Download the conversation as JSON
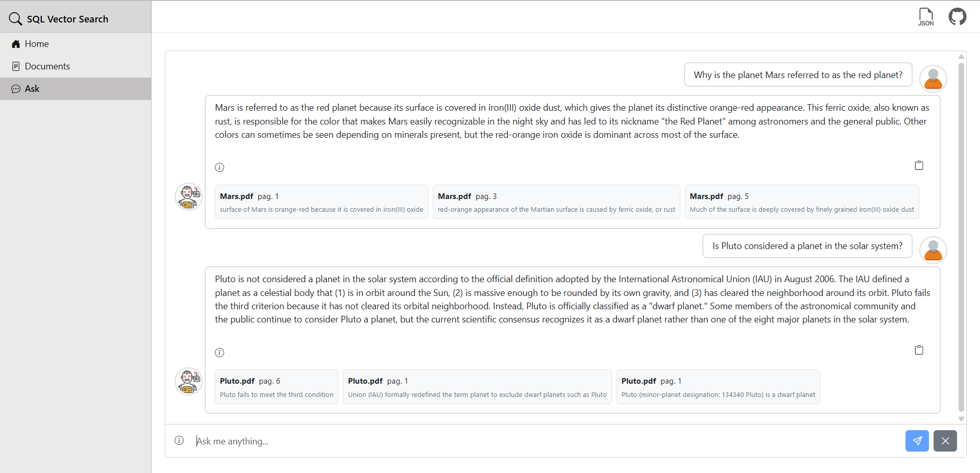 pos(926,17)
